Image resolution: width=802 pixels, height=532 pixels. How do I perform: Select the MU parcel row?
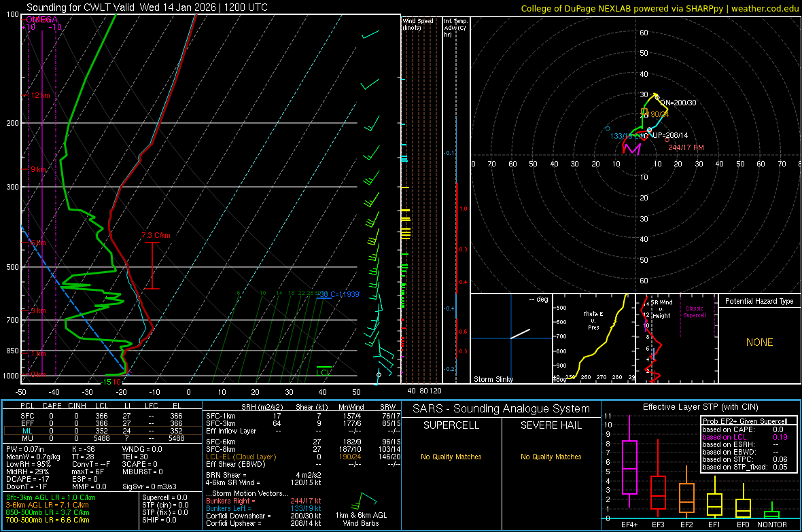pos(103,438)
